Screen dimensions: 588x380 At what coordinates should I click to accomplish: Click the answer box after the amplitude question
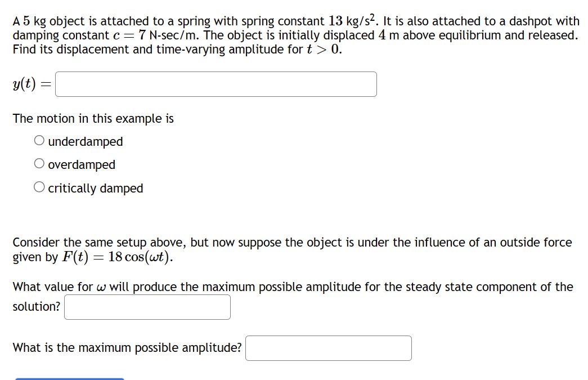[329, 348]
